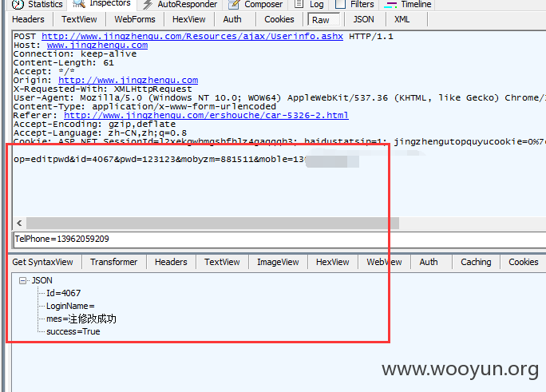Click the Content-Length: 61 header line
The width and height of the screenshot is (546, 392).
[63, 62]
